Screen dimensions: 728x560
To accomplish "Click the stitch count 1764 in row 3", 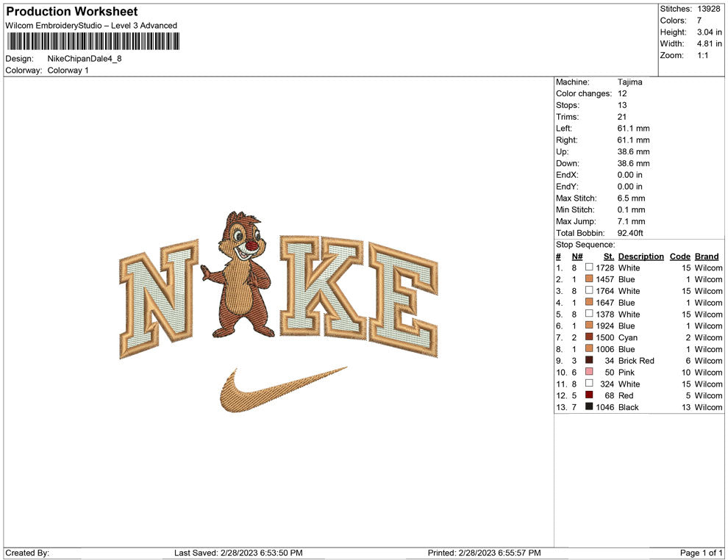I will [x=605, y=291].
